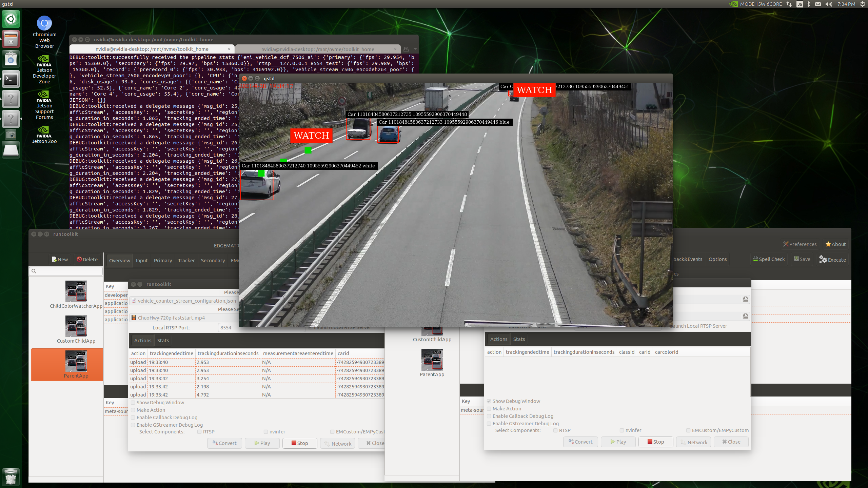Open Preferences in the runtoolkit window
868x488 pixels.
click(800, 244)
